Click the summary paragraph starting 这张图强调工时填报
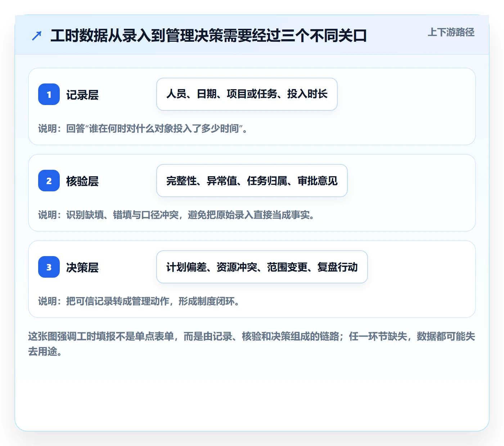This screenshot has width=504, height=446. point(252,344)
